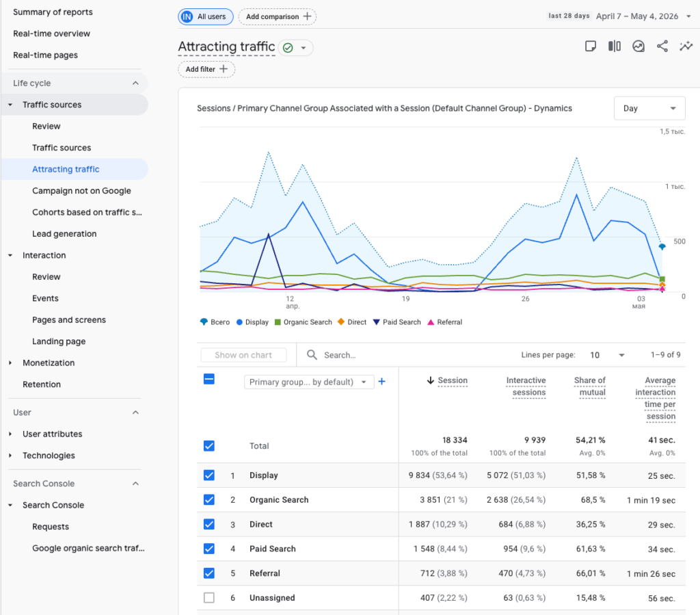Click the Referral legend pink triangle

click(431, 322)
